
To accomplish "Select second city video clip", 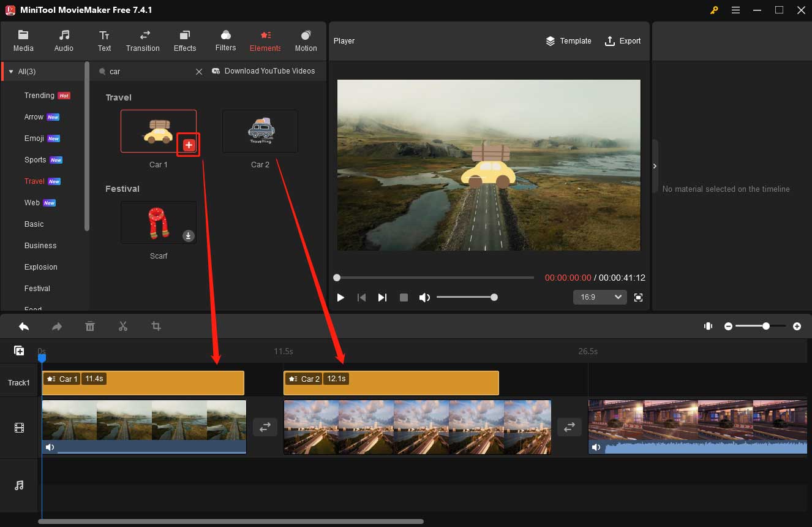I will [417, 427].
